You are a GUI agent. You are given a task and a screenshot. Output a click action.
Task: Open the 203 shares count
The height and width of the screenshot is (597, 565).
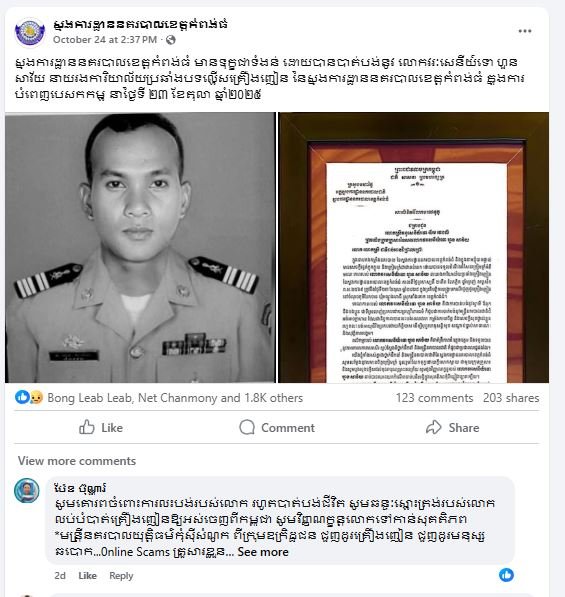pos(511,398)
